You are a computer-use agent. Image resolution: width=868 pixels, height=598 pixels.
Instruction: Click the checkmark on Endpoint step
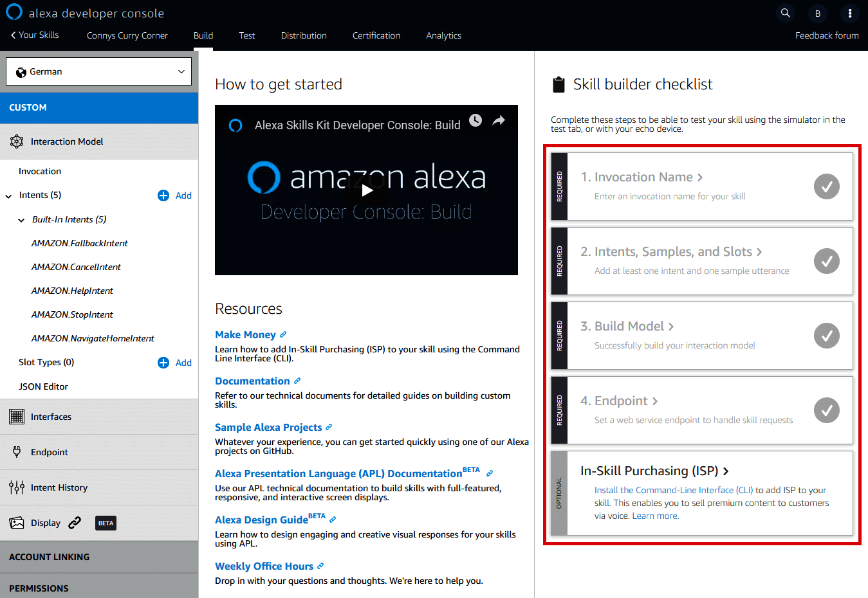coord(826,410)
